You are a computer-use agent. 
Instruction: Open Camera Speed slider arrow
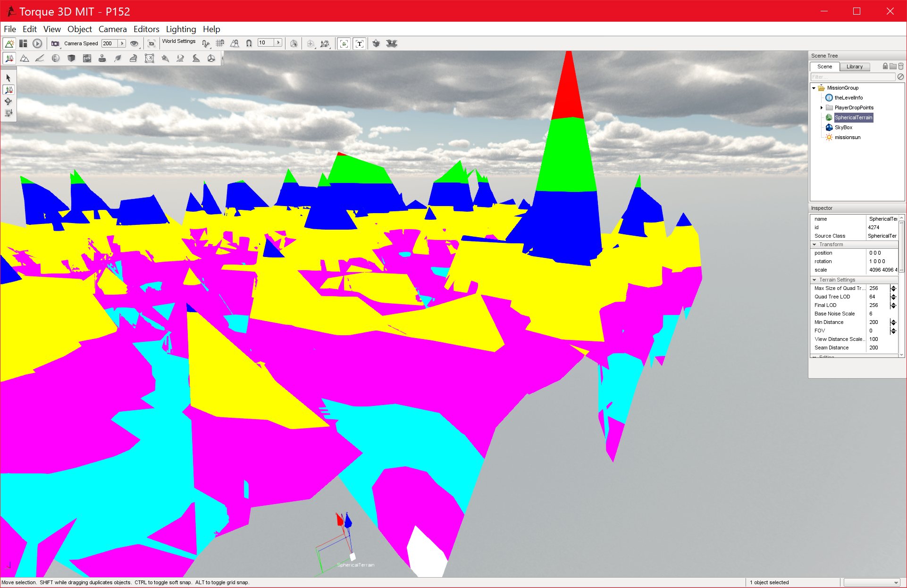click(122, 43)
